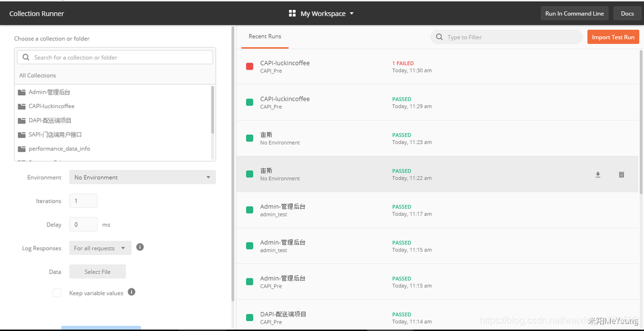Click green status square for 11:22 run

click(250, 174)
